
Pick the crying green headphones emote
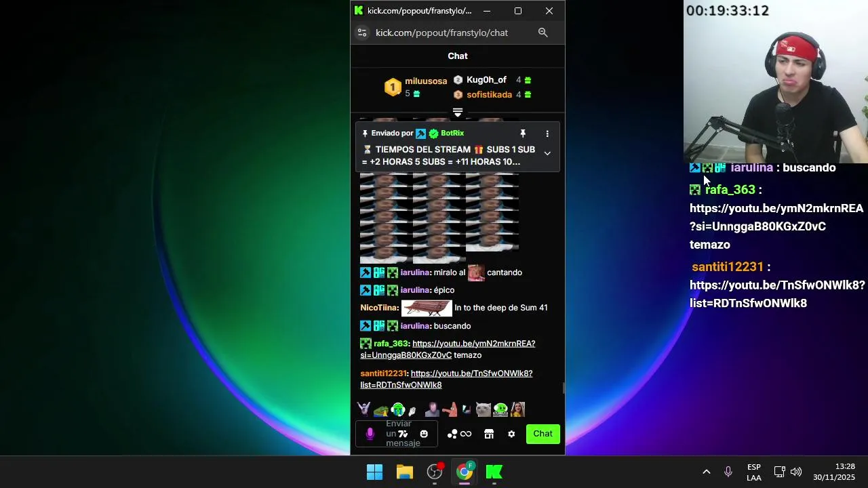pyautogui.click(x=398, y=409)
